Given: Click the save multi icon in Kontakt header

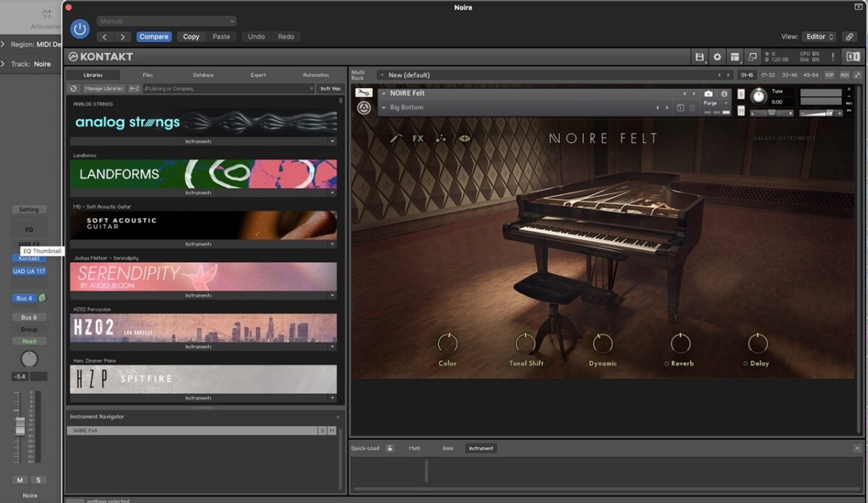Looking at the screenshot, I should 700,56.
